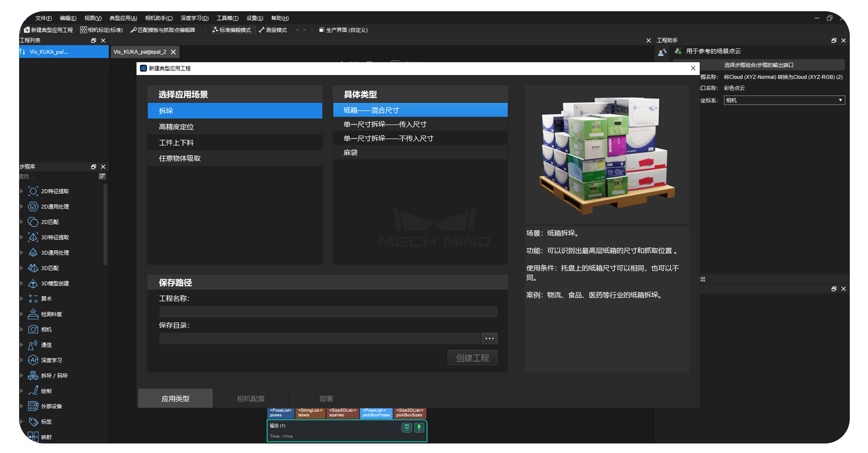
Task: Select the 新建典型应用工程 toolbar icon
Action: pyautogui.click(x=47, y=30)
